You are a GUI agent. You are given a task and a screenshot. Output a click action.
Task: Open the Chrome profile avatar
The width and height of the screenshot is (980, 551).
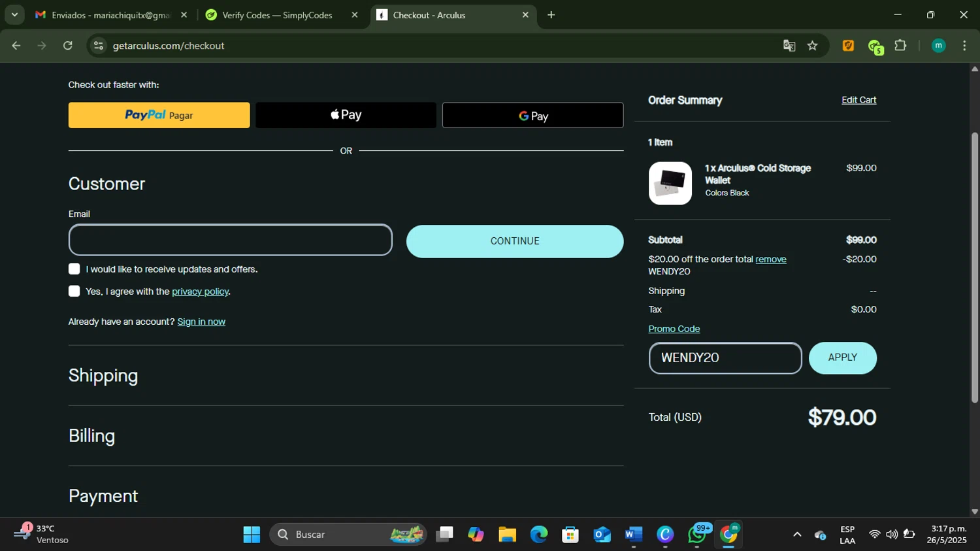pos(938,46)
